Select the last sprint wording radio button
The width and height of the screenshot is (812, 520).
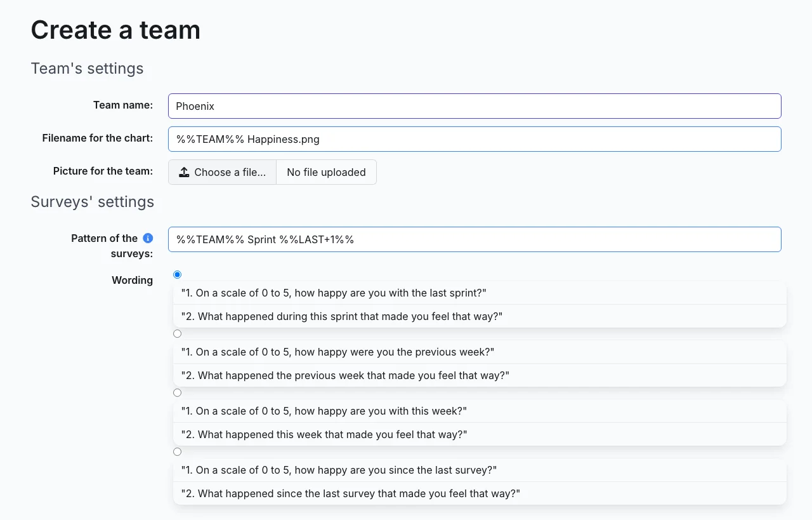[x=177, y=274]
